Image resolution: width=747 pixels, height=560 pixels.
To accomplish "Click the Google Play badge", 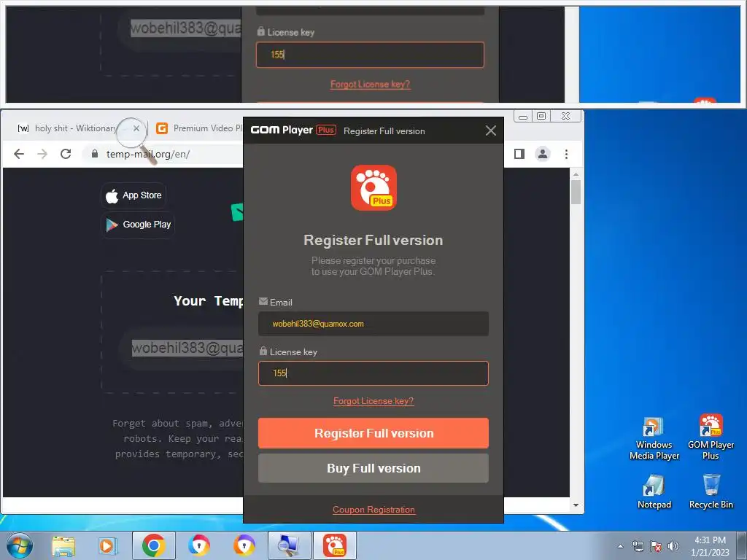I will point(138,225).
